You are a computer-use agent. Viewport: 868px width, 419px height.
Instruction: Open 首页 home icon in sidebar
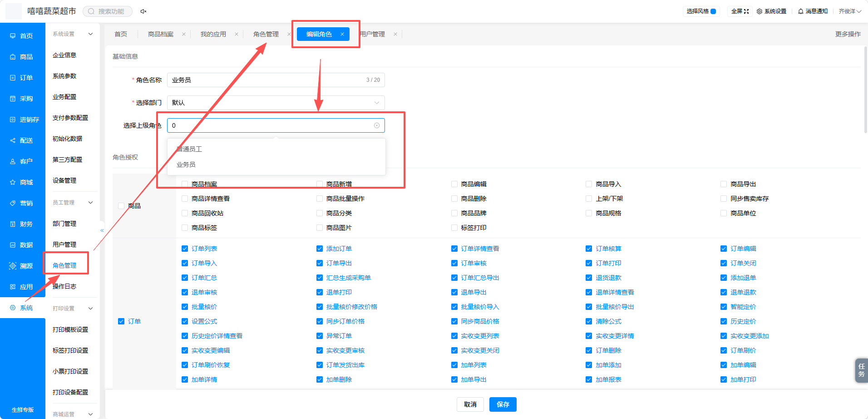(13, 36)
